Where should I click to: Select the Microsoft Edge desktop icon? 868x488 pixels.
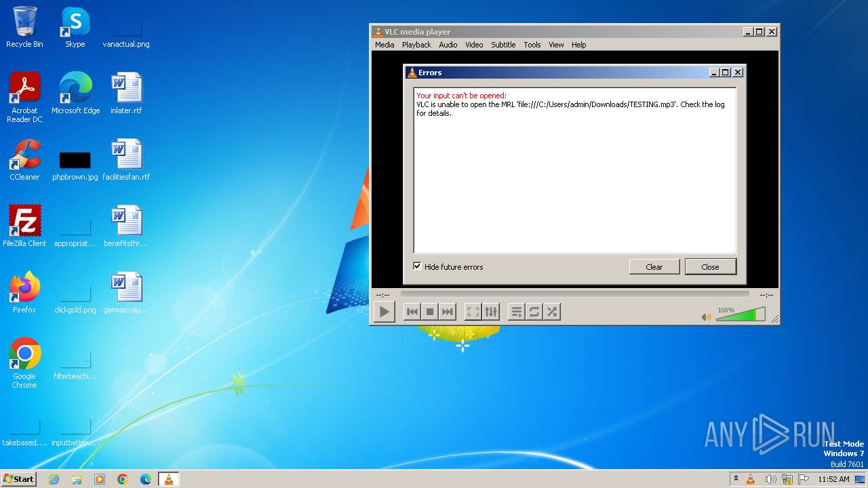tap(75, 94)
